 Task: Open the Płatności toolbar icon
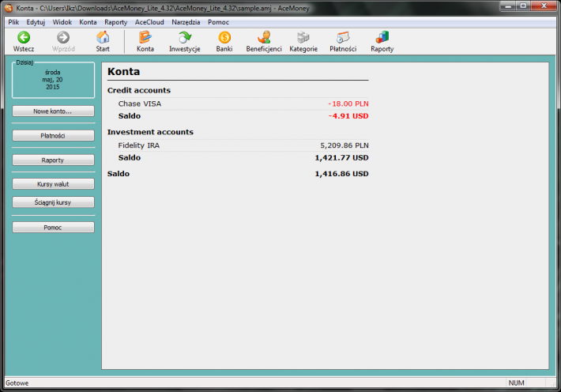coord(343,37)
